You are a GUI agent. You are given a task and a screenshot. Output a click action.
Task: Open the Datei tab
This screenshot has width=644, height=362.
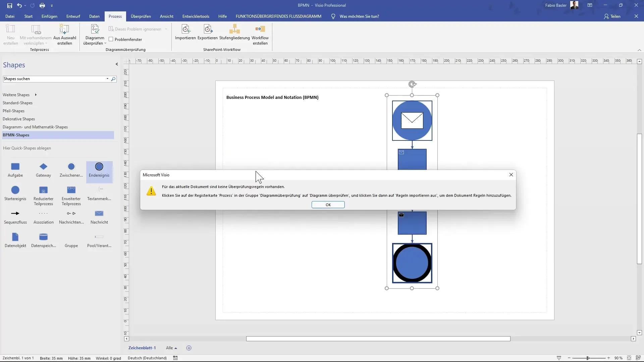[x=10, y=16]
